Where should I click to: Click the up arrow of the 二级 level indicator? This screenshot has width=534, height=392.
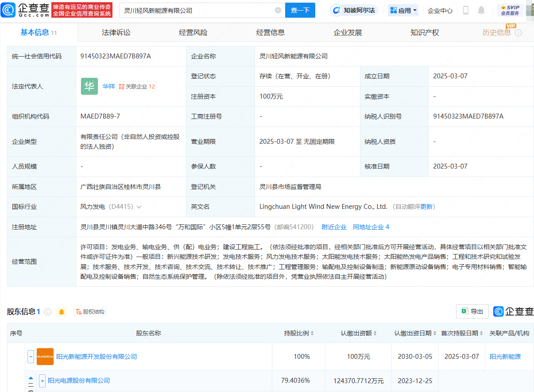click(31, 378)
